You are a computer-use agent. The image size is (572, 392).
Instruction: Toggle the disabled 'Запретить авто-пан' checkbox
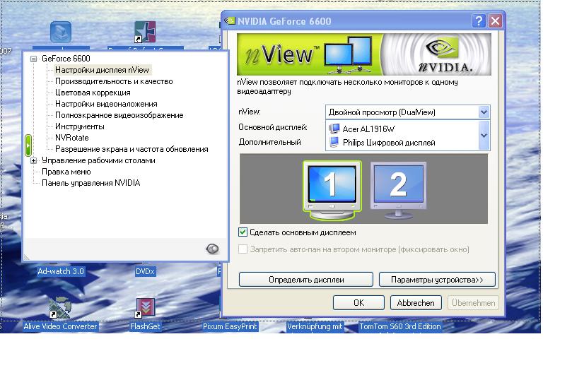coord(243,249)
